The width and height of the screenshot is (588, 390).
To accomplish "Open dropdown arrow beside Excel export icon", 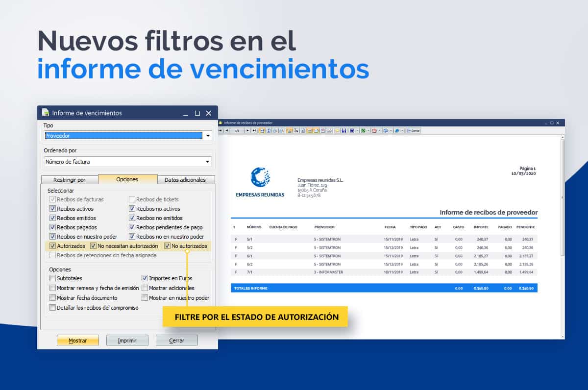I will [x=368, y=131].
